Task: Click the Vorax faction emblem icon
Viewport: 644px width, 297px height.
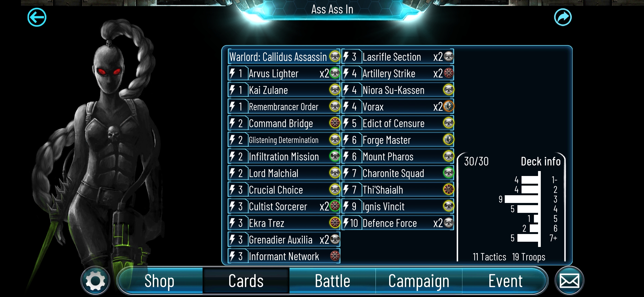Action: coord(449,106)
